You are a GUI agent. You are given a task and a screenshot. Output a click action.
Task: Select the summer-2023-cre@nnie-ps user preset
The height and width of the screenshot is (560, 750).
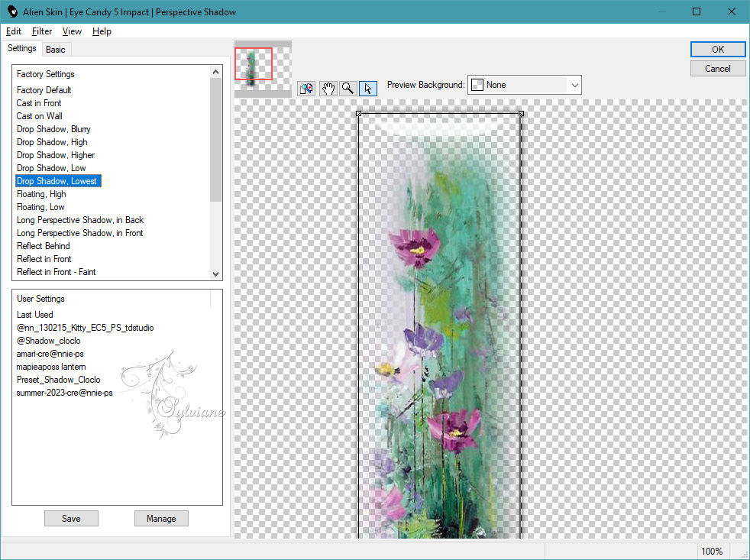(65, 392)
